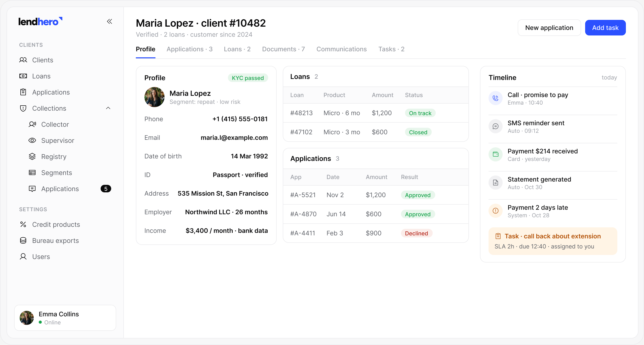Click the Clients people icon in sidebar
Image resolution: width=644 pixels, height=345 pixels.
pyautogui.click(x=23, y=60)
